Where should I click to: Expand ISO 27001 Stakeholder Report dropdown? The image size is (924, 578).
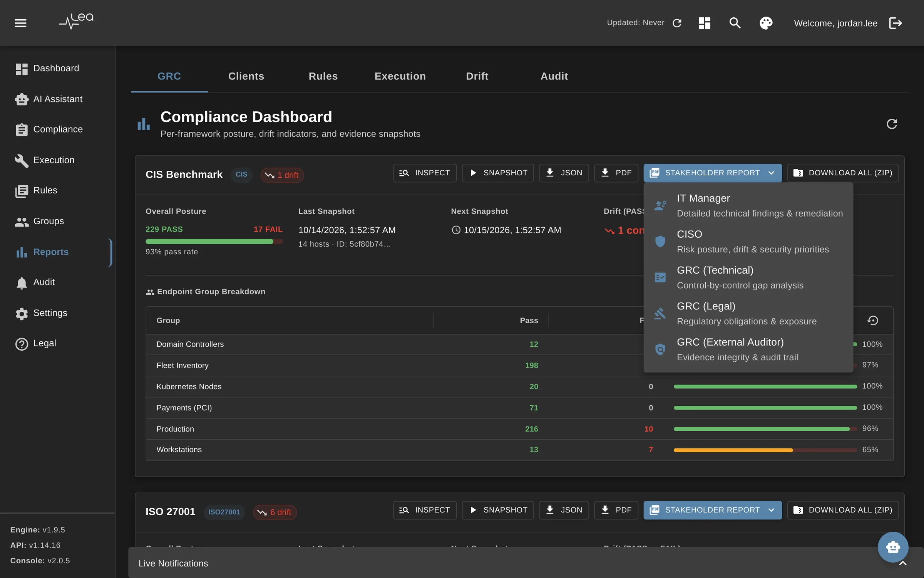pyautogui.click(x=712, y=510)
